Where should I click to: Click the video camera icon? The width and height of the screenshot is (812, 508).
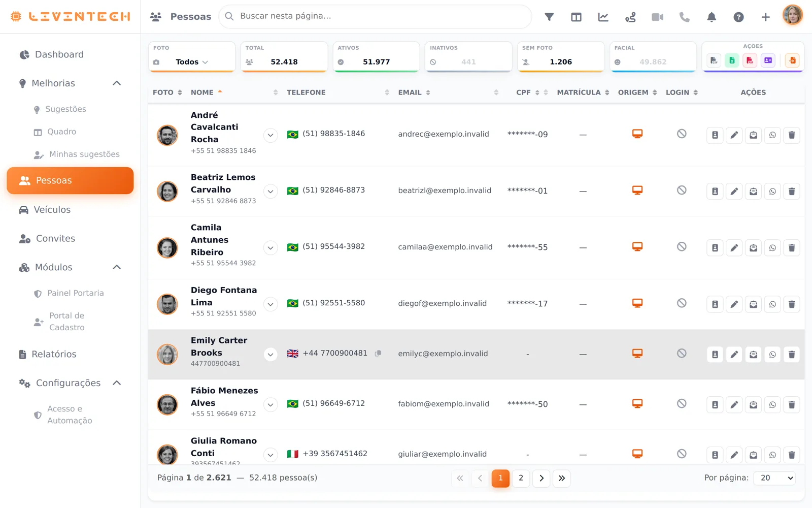point(657,17)
